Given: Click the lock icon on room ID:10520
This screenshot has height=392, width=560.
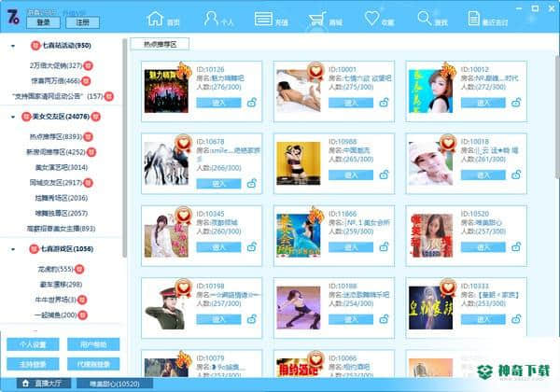Looking at the screenshot, I should coord(516,246).
